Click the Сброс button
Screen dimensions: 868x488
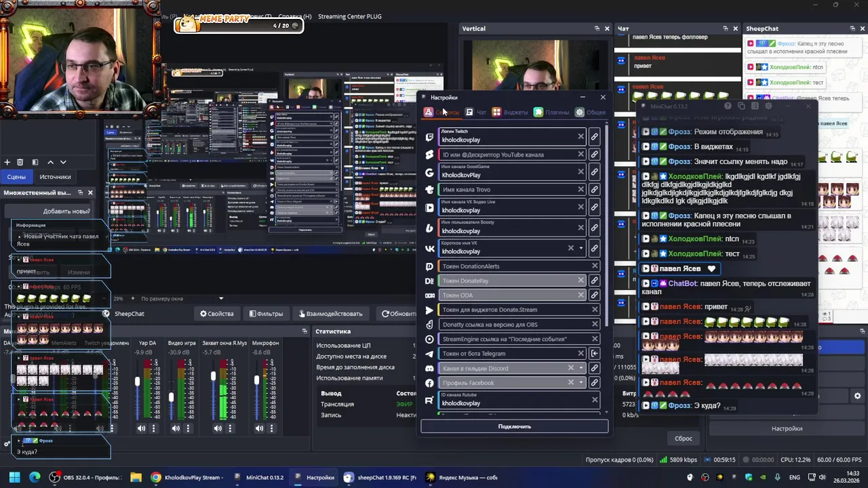(684, 439)
